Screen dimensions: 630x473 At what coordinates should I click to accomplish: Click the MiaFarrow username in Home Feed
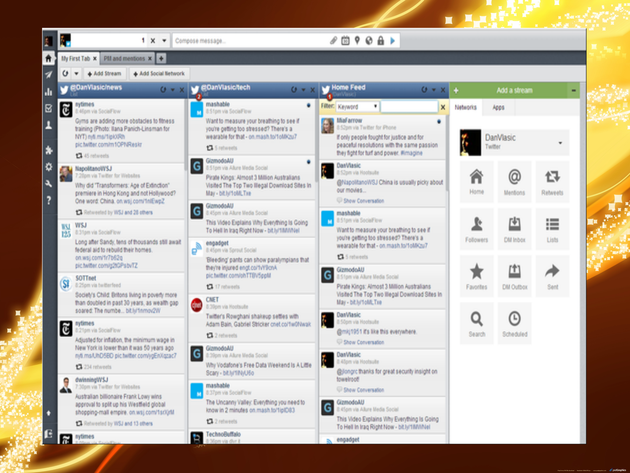tap(349, 120)
